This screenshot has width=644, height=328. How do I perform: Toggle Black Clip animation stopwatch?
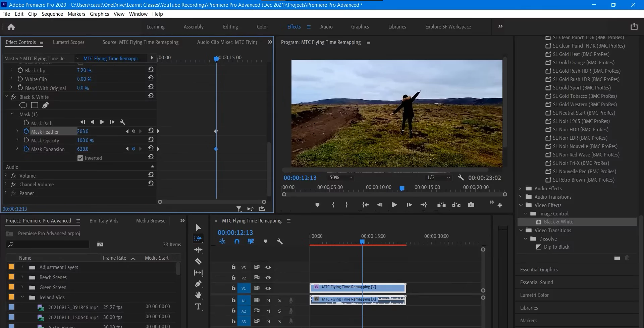(x=20, y=70)
